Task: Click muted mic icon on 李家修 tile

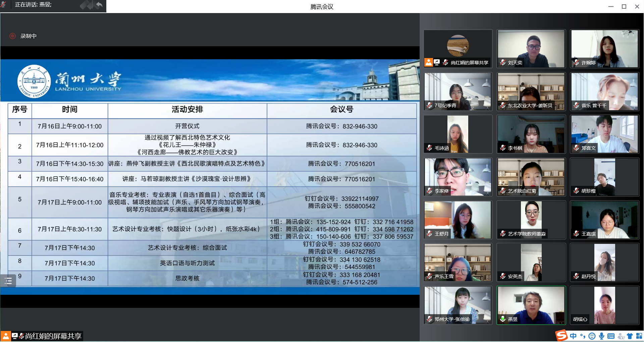Action: (429, 191)
